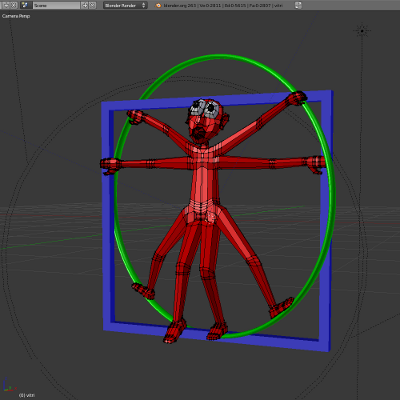Screen dimensions: 400x400
Task: Click the Blender logo in the header
Action: pos(158,5)
